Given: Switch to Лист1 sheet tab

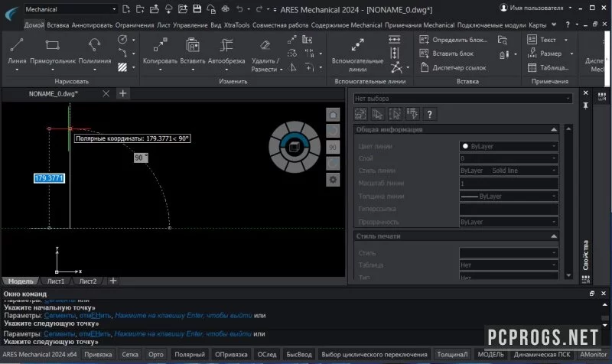Looking at the screenshot, I should click(56, 281).
